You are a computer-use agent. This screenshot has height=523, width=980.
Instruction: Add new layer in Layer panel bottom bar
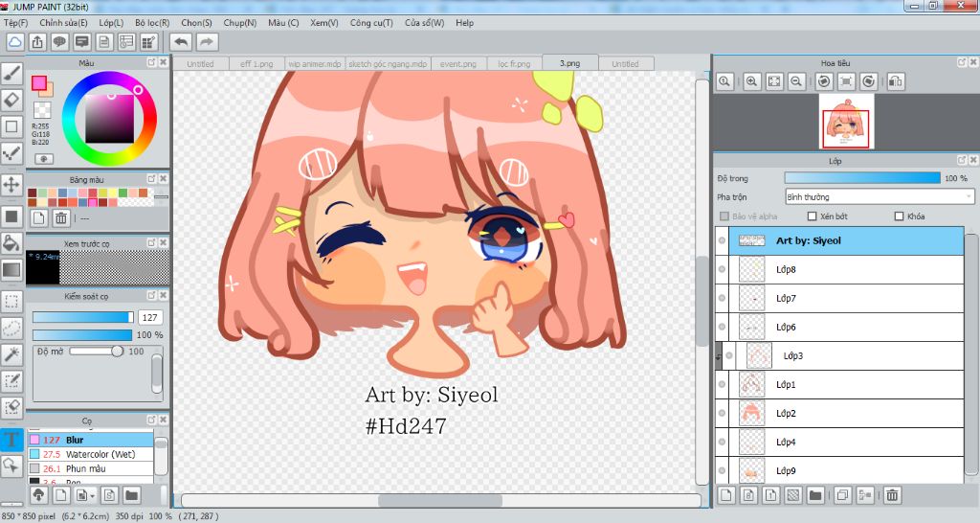[726, 495]
